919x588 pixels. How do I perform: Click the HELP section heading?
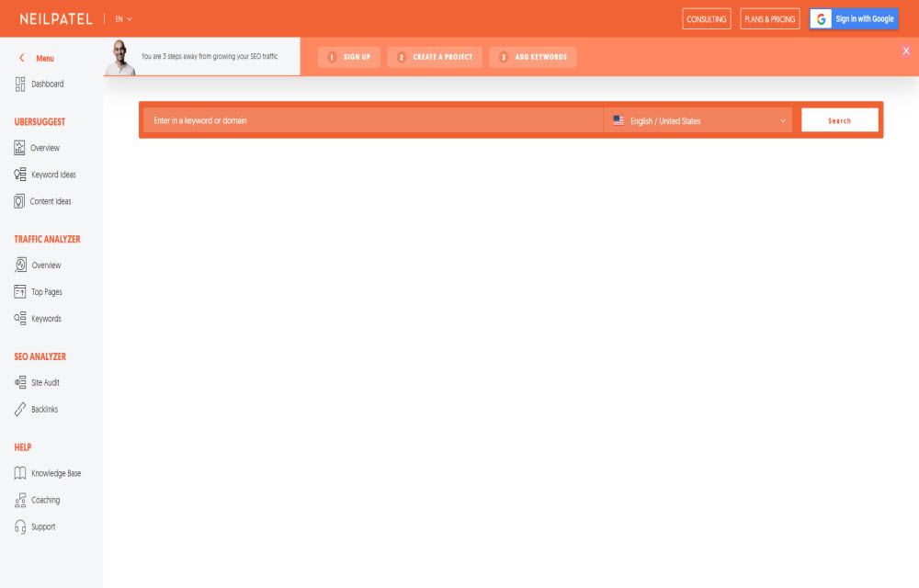[x=23, y=447]
